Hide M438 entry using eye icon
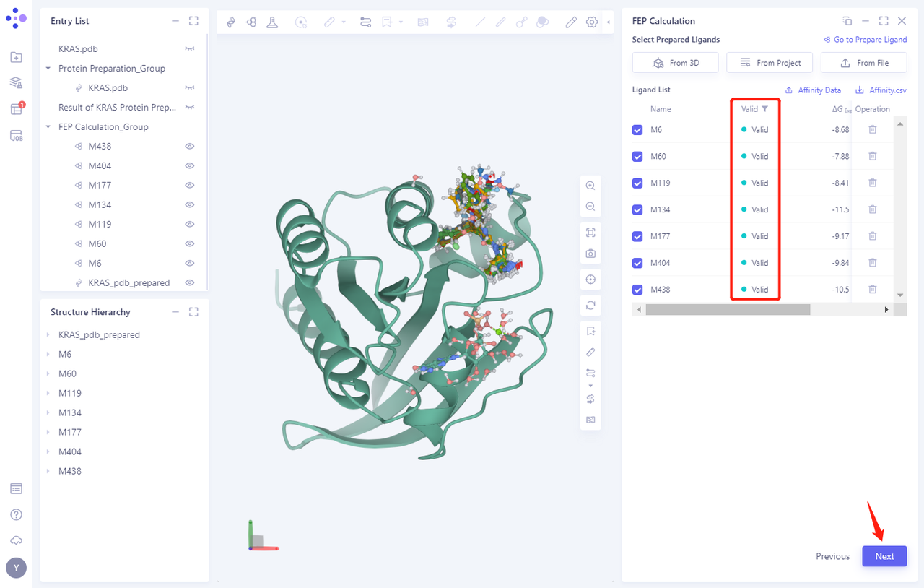The image size is (924, 588). coord(190,146)
